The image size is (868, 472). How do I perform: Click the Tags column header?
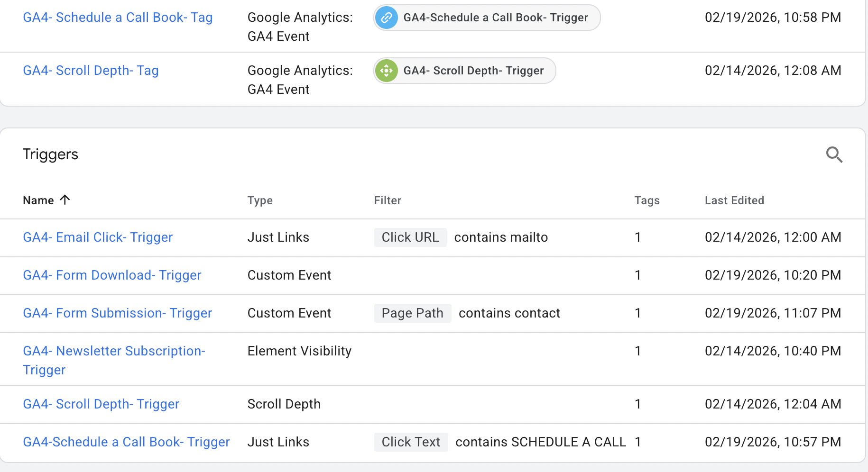(647, 200)
